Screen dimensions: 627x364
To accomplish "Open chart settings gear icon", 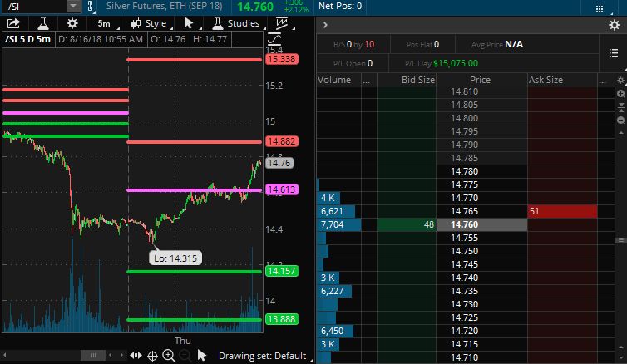I will tap(72, 24).
